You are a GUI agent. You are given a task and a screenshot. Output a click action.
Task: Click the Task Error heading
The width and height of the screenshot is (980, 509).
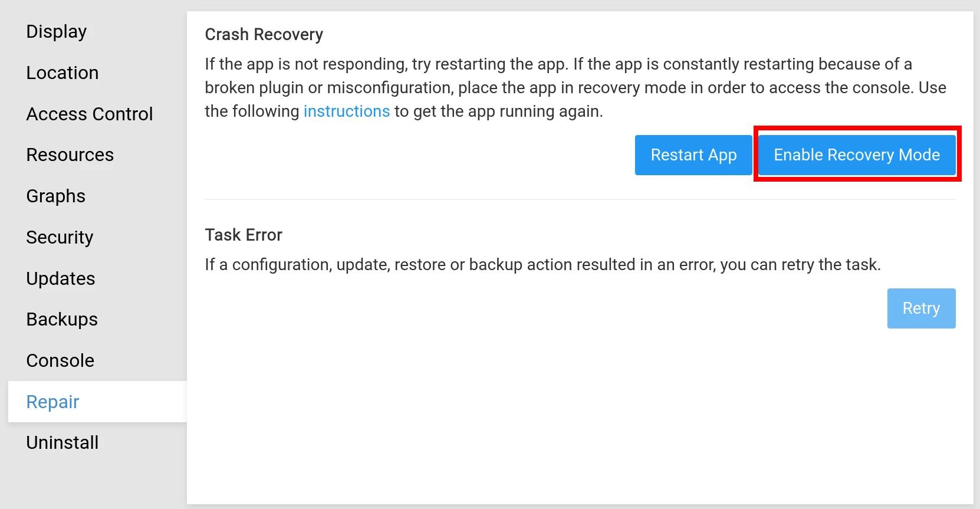tap(244, 234)
